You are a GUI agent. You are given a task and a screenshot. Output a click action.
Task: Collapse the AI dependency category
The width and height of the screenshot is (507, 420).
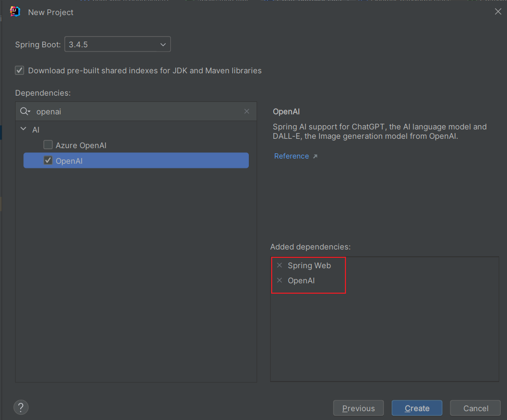point(23,129)
